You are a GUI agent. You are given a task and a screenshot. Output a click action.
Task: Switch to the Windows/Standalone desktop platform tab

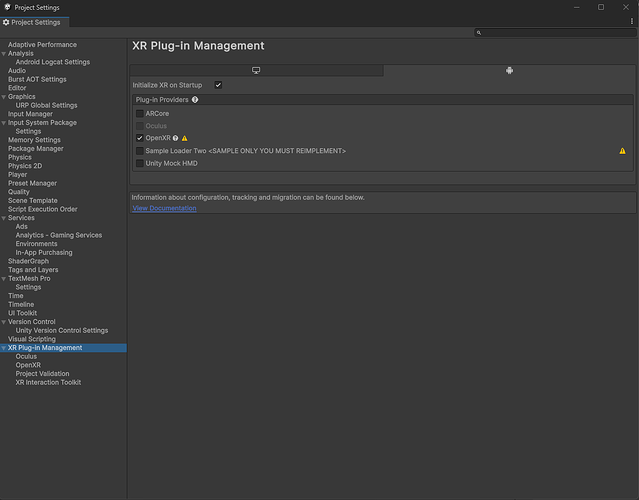click(x=256, y=71)
